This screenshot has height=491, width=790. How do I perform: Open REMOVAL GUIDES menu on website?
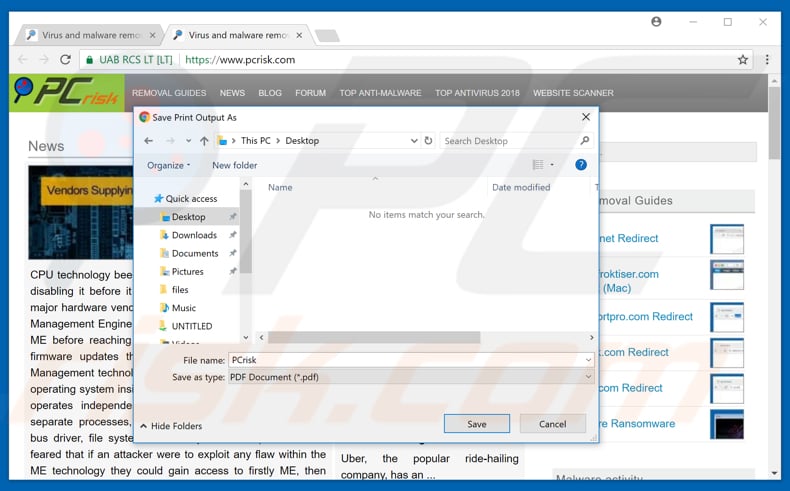169,93
